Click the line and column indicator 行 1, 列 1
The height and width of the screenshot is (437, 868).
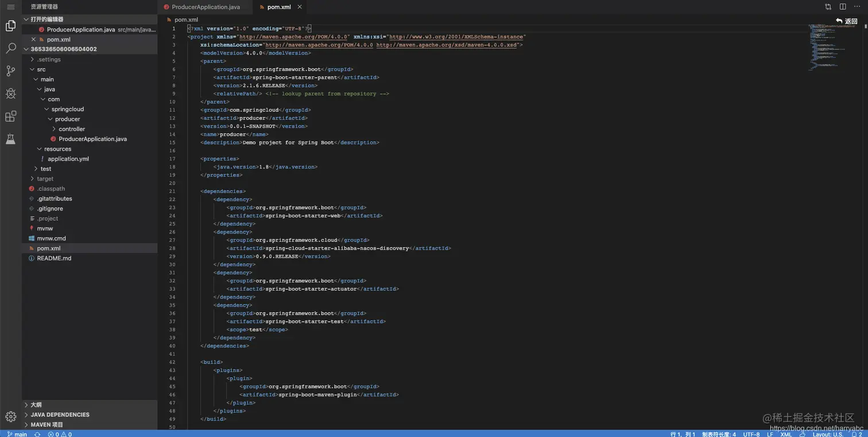[x=683, y=434]
